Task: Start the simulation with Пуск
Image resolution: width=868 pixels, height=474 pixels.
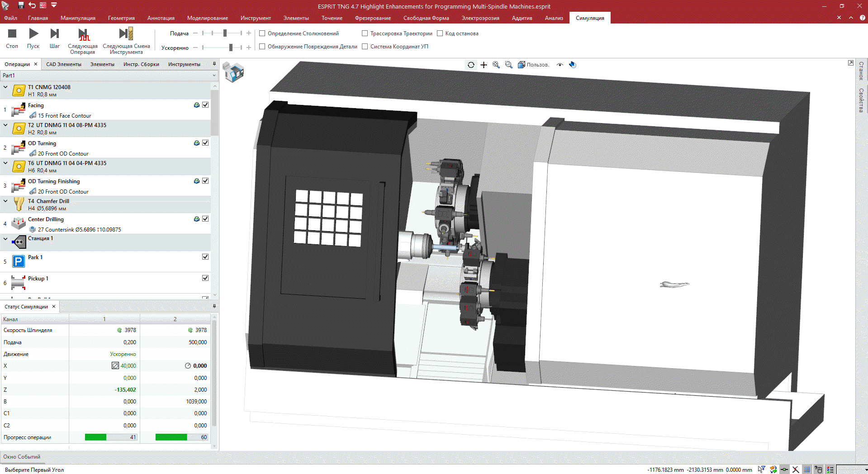Action: 33,34
